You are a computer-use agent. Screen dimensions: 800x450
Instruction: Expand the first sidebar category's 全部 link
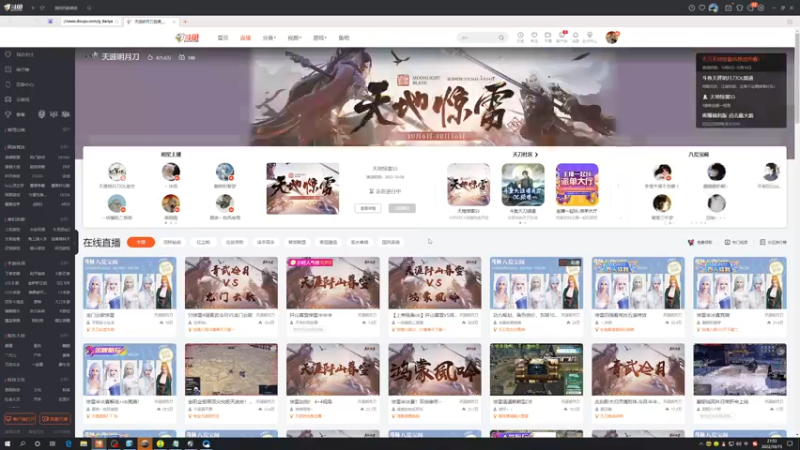[66, 130]
